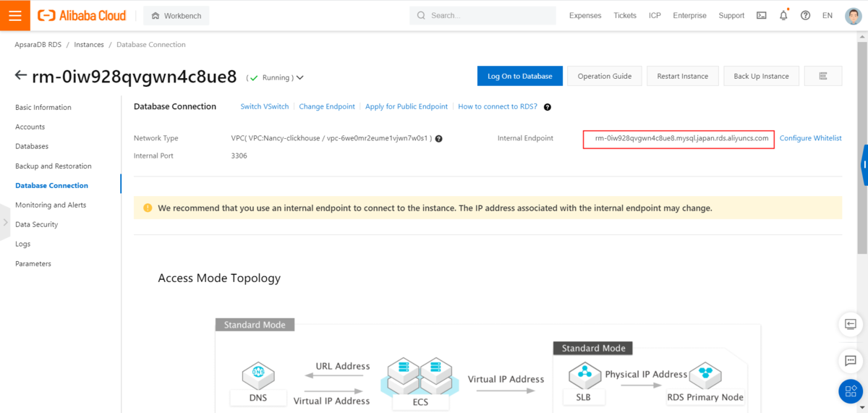Go to ApsaraDB RDS breadcrumb
This screenshot has width=868, height=413.
(38, 45)
